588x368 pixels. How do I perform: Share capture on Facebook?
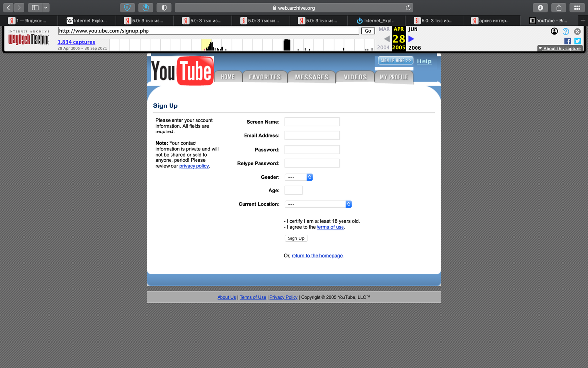(x=568, y=41)
